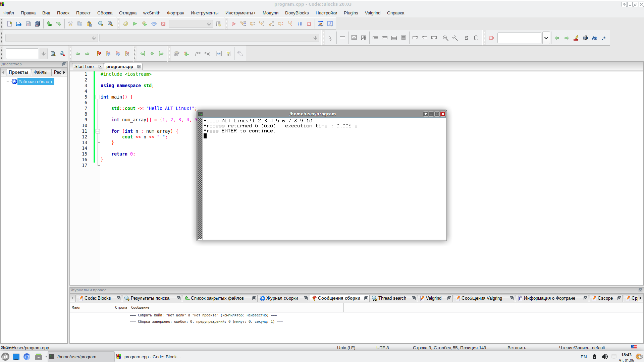Build the project with the gear icon
This screenshot has height=362, width=644.
[x=126, y=24]
